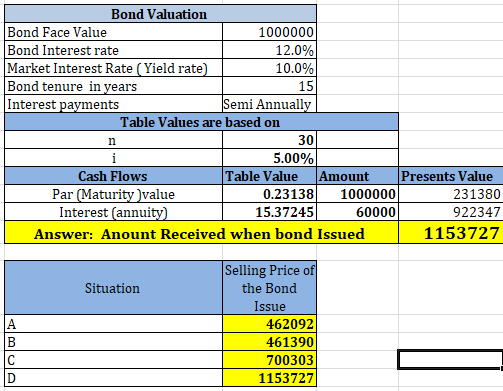Click the Presents Value column header
Screen dimensions: 503x391
pyautogui.click(x=451, y=176)
